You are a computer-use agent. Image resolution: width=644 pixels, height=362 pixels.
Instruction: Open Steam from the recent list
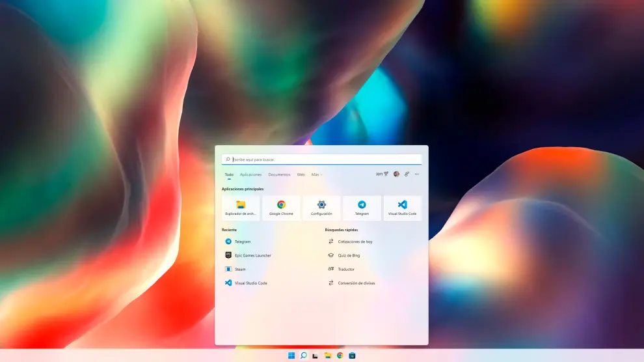click(240, 269)
